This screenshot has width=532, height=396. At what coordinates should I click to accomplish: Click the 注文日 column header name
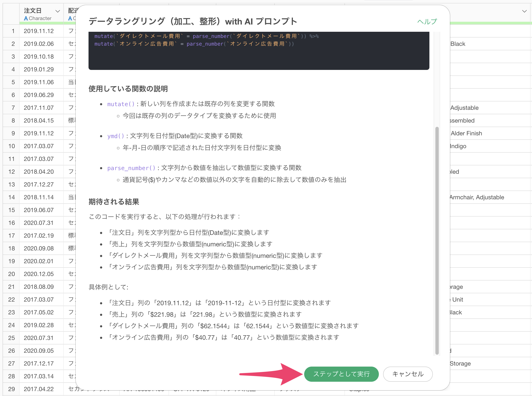click(33, 11)
